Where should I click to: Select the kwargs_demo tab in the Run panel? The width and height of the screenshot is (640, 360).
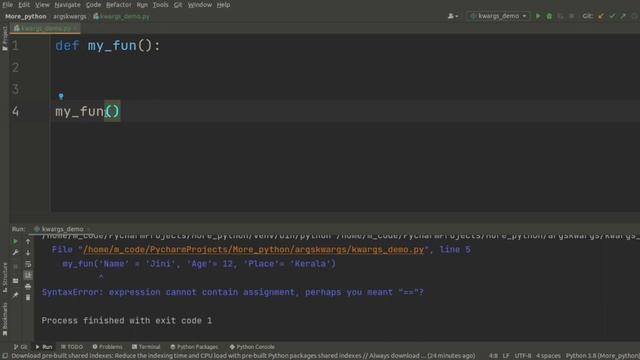point(60,229)
